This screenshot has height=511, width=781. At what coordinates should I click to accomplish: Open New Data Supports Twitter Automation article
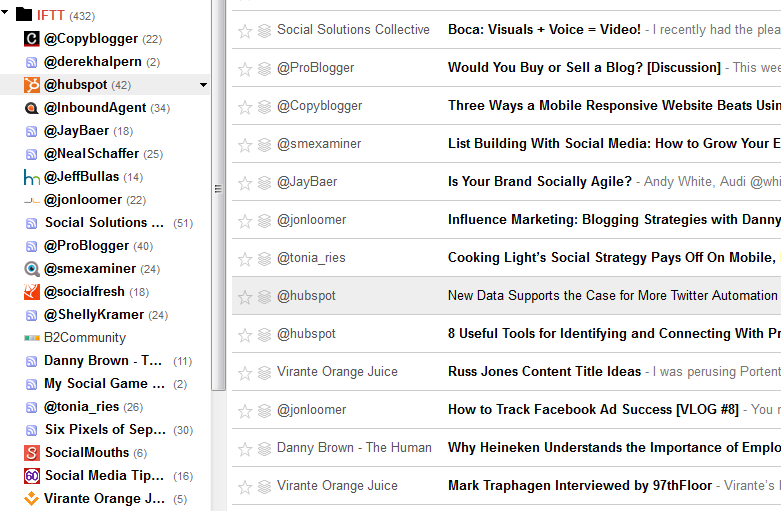(x=612, y=295)
